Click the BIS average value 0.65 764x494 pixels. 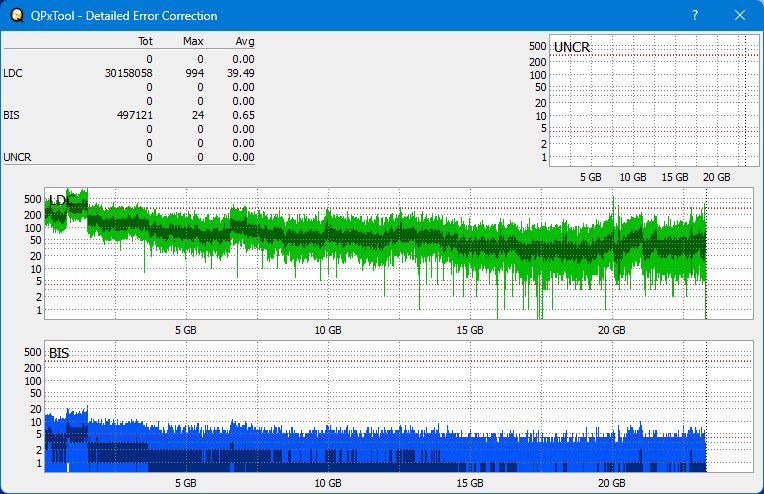(x=243, y=115)
